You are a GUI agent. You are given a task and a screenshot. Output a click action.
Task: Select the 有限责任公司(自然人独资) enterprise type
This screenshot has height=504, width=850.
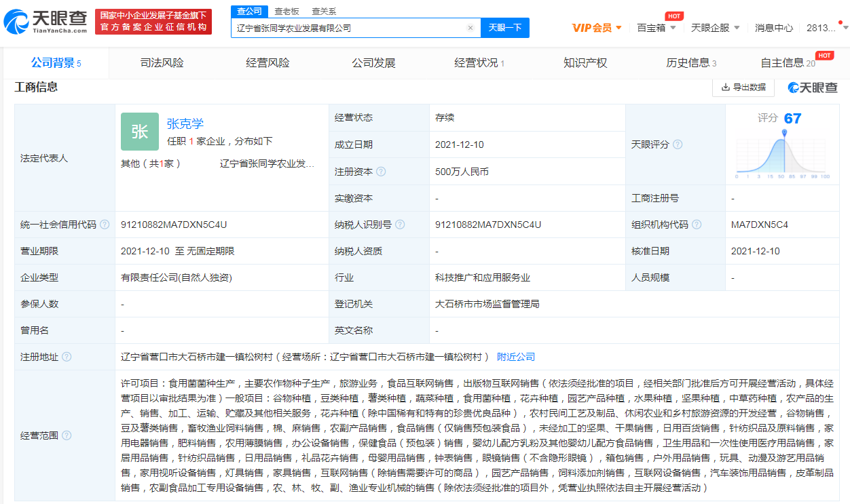[x=177, y=277]
